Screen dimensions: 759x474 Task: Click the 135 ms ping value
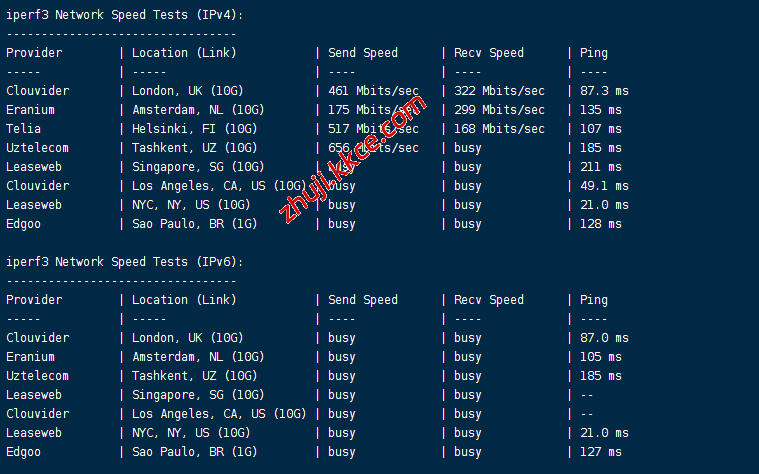tap(600, 110)
